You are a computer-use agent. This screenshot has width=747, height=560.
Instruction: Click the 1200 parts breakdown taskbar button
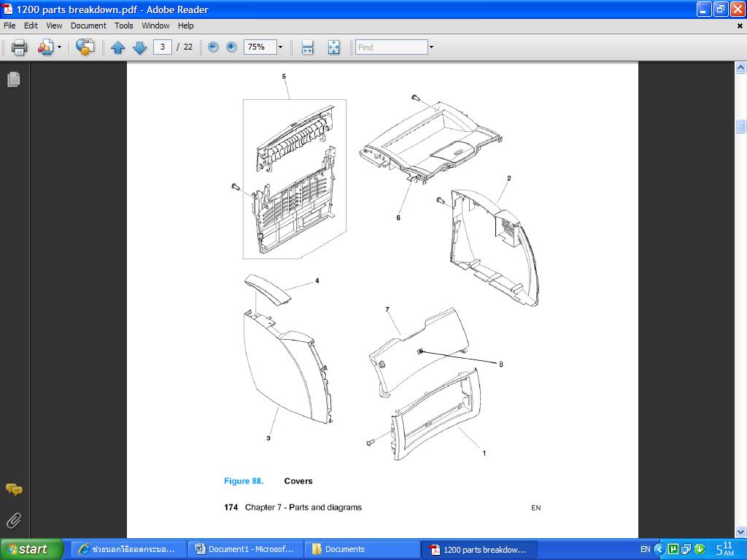click(479, 549)
